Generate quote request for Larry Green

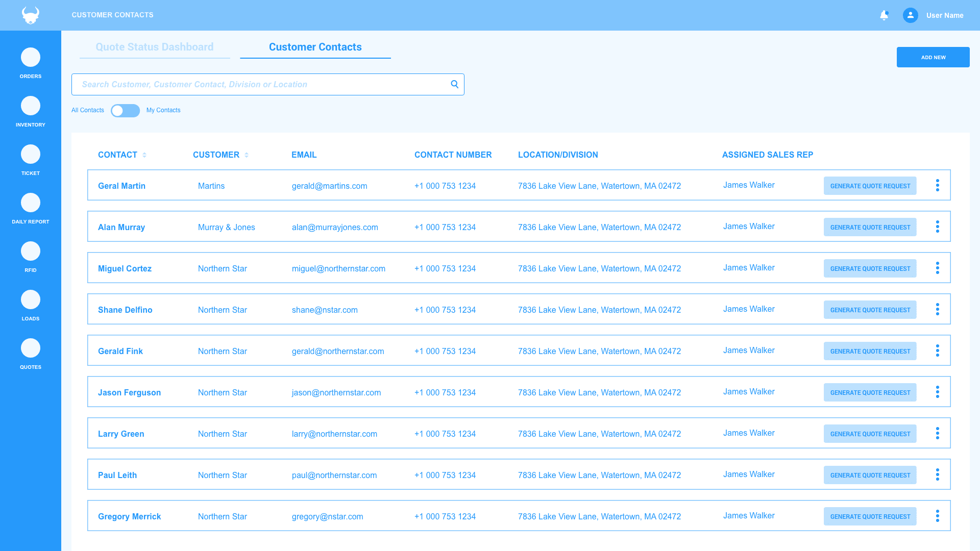(870, 434)
